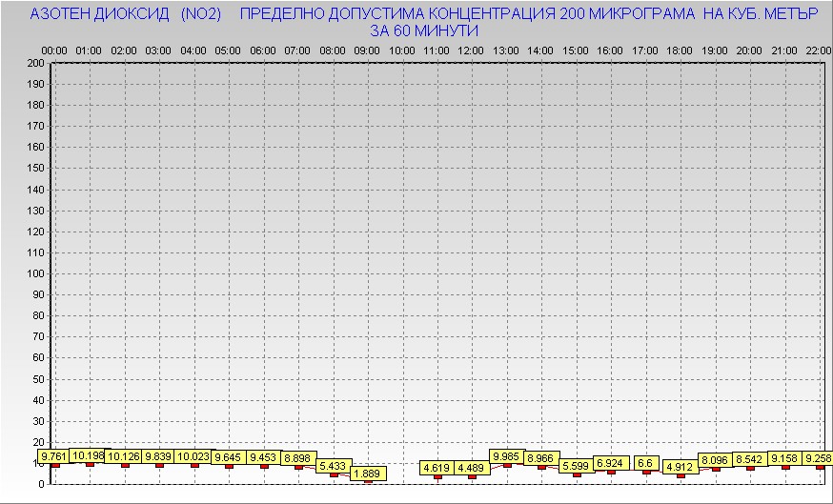
Task: Click the 4.912 value label
Action: 680,467
